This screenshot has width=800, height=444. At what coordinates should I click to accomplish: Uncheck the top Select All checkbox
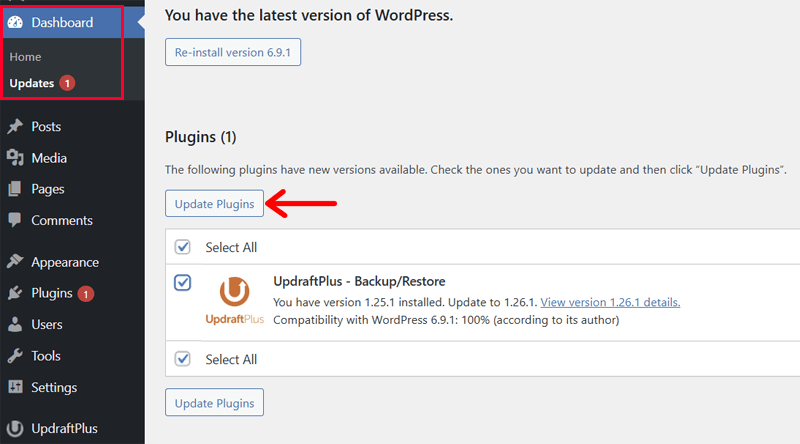(x=183, y=247)
